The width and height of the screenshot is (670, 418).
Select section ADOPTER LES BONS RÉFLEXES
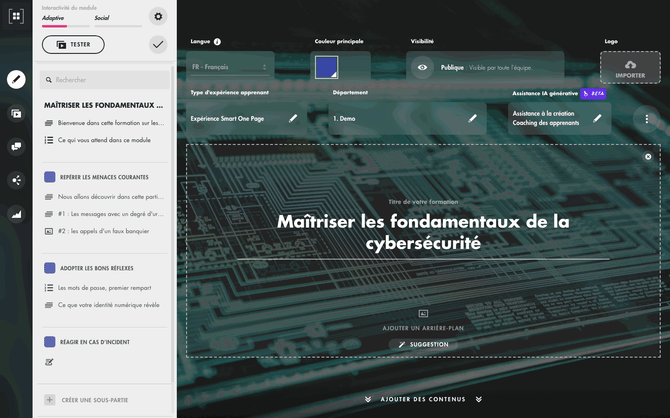click(x=97, y=268)
